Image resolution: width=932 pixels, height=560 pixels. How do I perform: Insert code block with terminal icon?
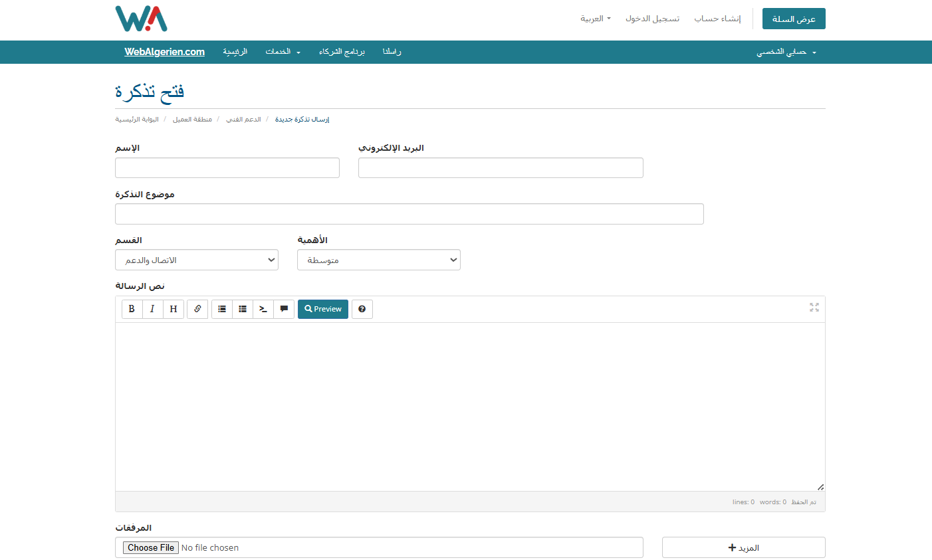tap(263, 309)
